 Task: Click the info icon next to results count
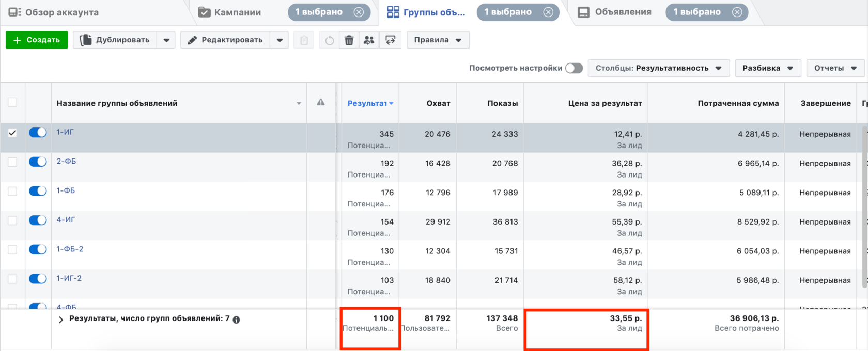click(236, 320)
